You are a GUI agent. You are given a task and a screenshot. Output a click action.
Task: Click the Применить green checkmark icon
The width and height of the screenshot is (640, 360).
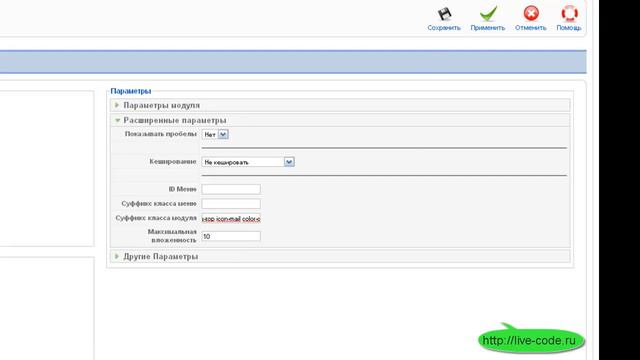pos(488,13)
